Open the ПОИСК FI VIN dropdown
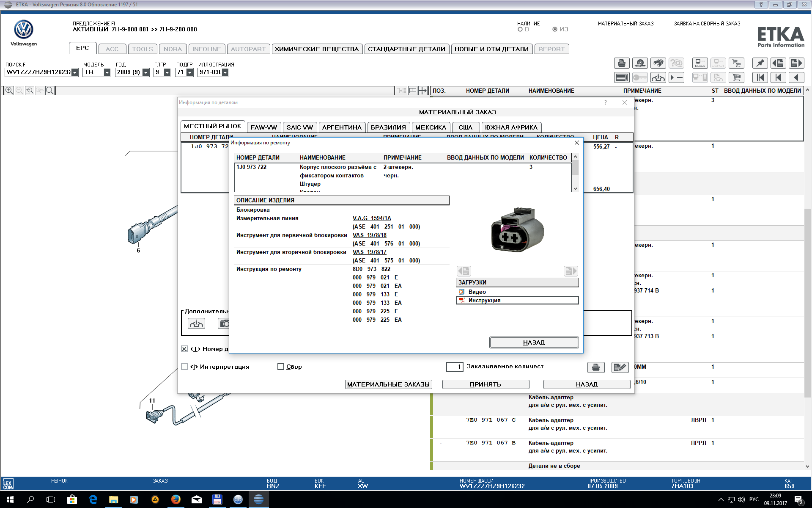This screenshot has width=812, height=508. tap(75, 72)
